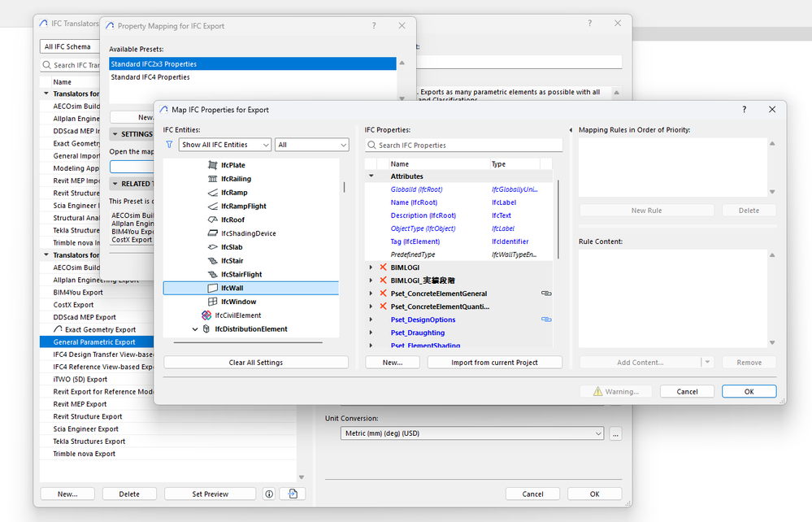812x522 pixels.
Task: Select the IfcStairFlight entity icon
Action: 212,275
